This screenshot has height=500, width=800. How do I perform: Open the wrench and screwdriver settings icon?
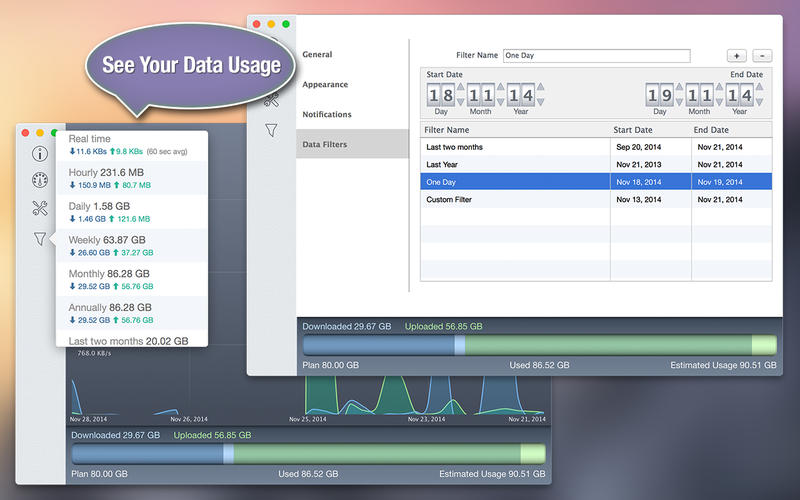click(40, 209)
